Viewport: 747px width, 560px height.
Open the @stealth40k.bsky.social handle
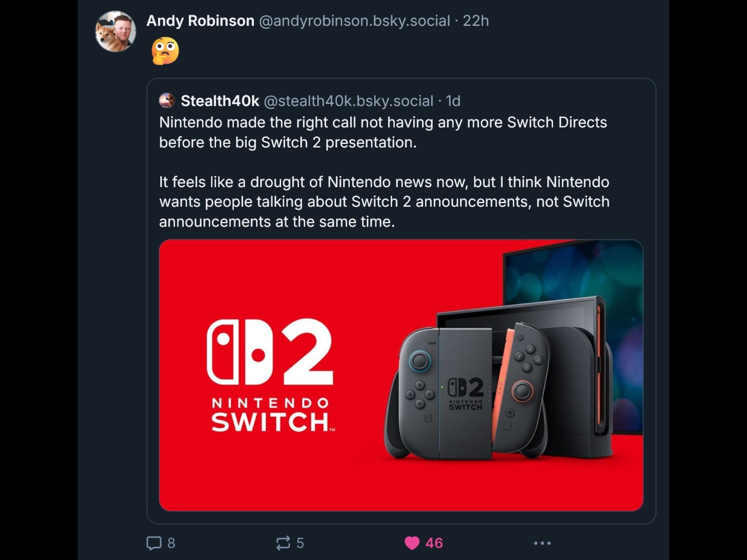click(349, 101)
